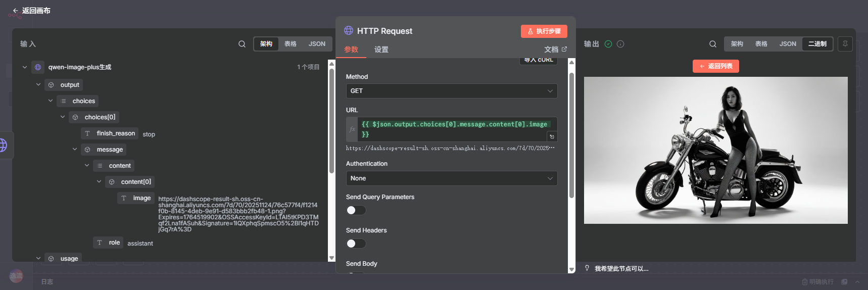Click the pin icon in the output panel
868x290 pixels.
(x=845, y=44)
